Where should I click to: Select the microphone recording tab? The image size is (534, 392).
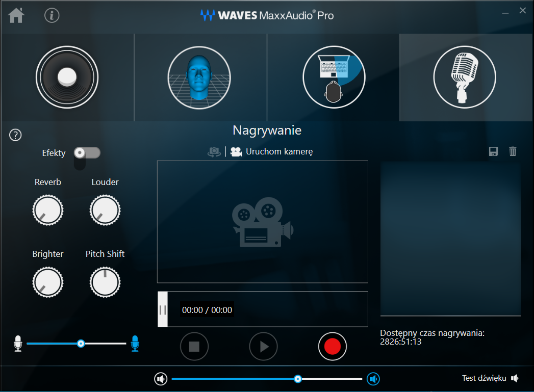click(x=465, y=77)
